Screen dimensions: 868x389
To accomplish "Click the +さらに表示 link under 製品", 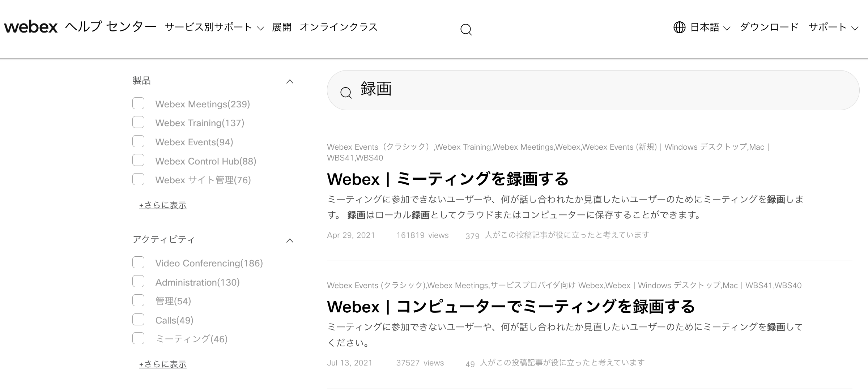I will tap(162, 205).
